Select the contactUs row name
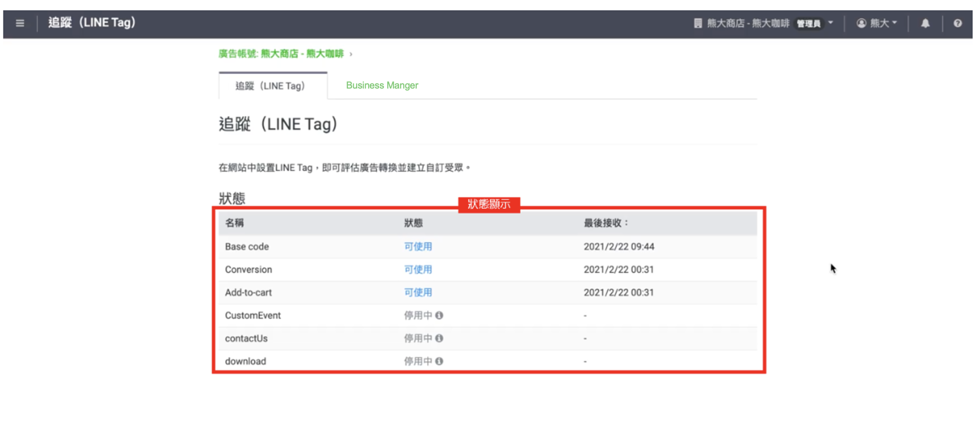This screenshot has height=428, width=980. point(246,338)
